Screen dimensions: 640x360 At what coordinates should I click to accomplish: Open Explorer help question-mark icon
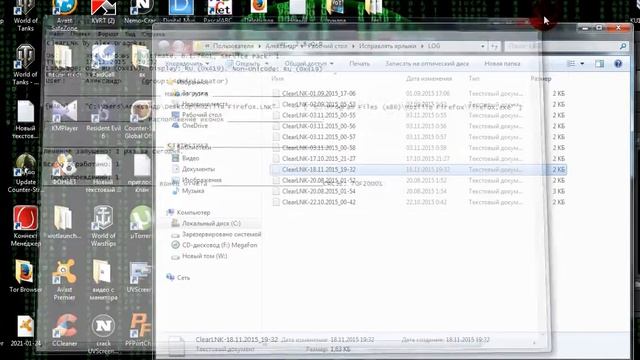[618, 64]
